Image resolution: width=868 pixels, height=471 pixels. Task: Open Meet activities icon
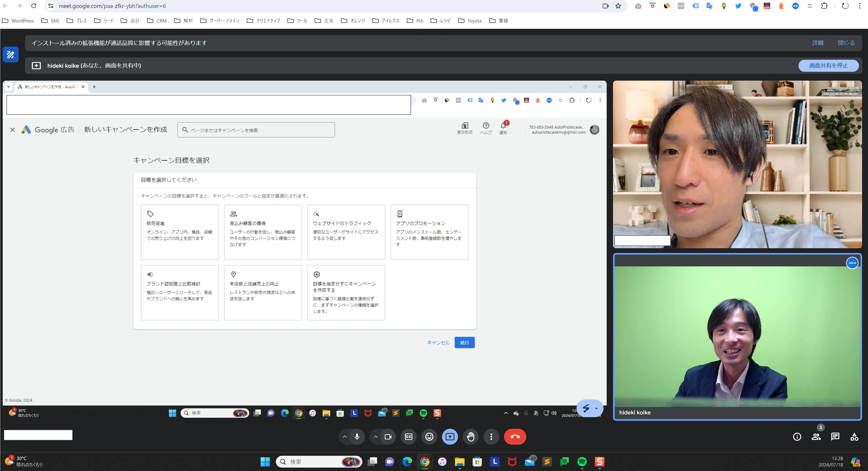(x=854, y=437)
